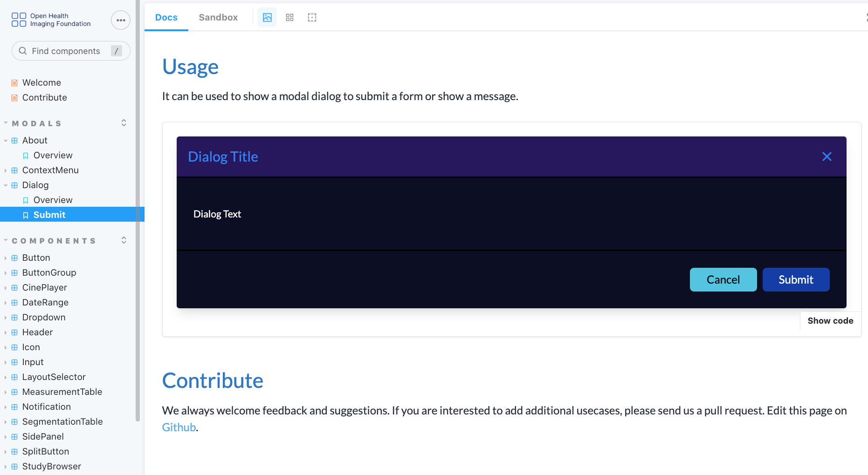The height and width of the screenshot is (475, 868).
Task: Apply grid overlay to the preview canvas
Action: (289, 17)
